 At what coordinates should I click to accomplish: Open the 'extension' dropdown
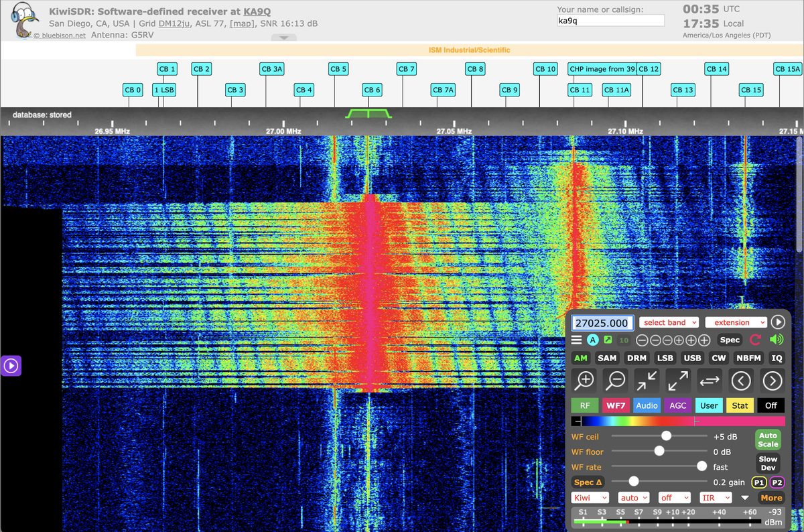point(736,322)
